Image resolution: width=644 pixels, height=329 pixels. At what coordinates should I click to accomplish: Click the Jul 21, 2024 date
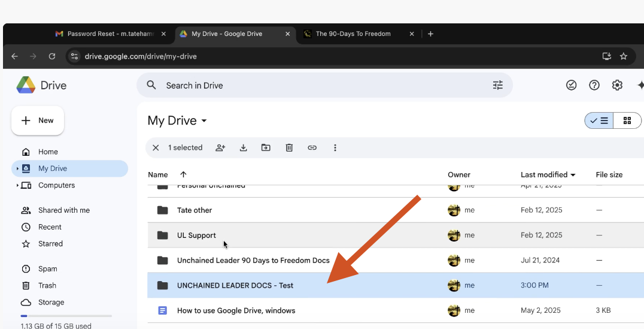540,260
